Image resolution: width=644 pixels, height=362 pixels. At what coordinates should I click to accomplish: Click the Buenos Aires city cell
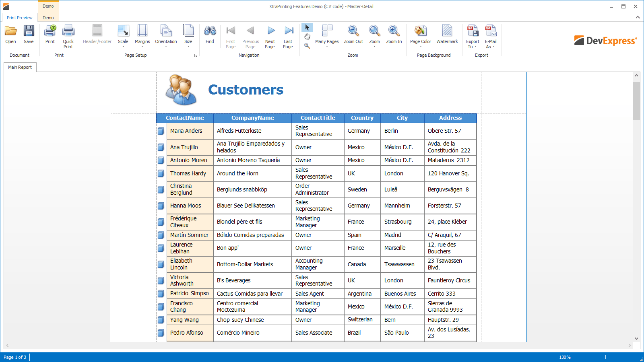tap(402, 294)
